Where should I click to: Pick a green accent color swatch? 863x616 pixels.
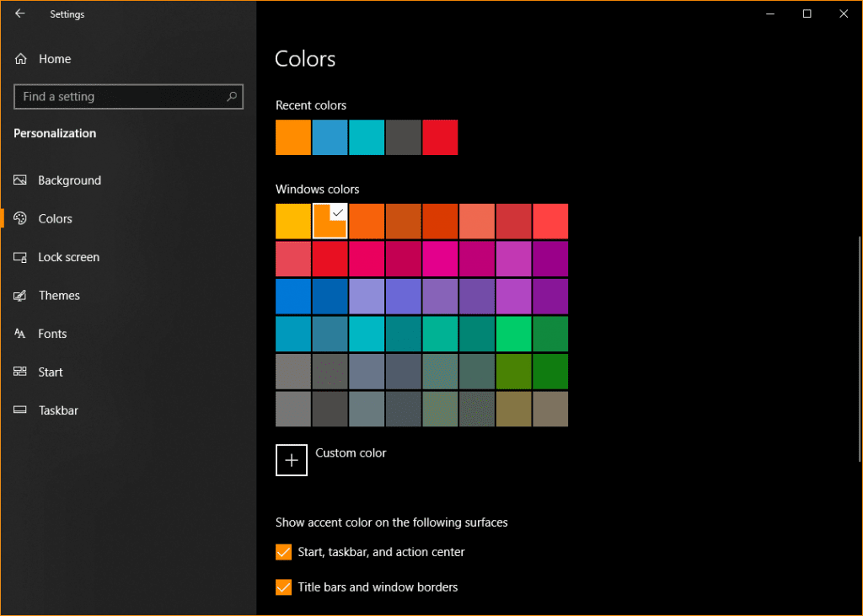513,334
